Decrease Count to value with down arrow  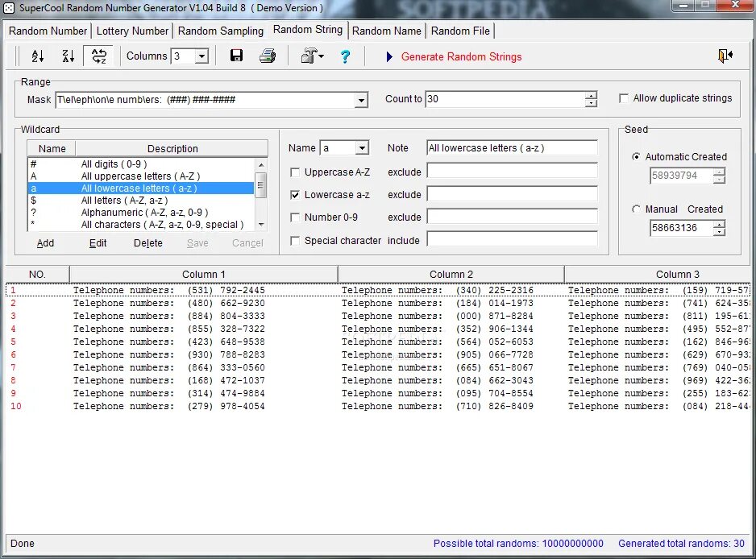click(x=591, y=103)
